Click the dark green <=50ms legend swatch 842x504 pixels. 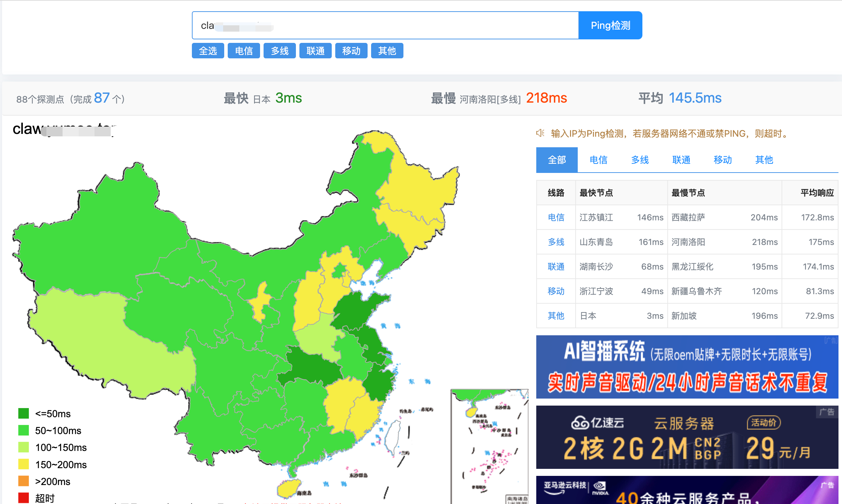(24, 413)
